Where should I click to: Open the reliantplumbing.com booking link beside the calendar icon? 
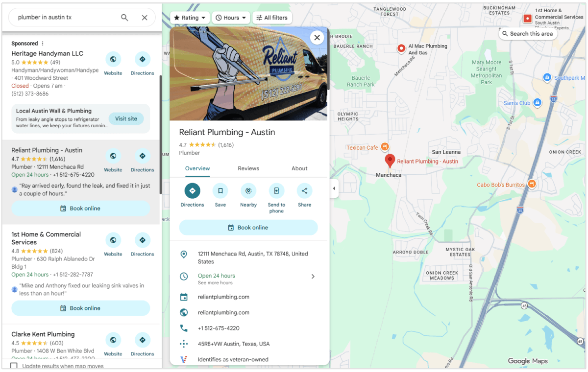click(223, 297)
